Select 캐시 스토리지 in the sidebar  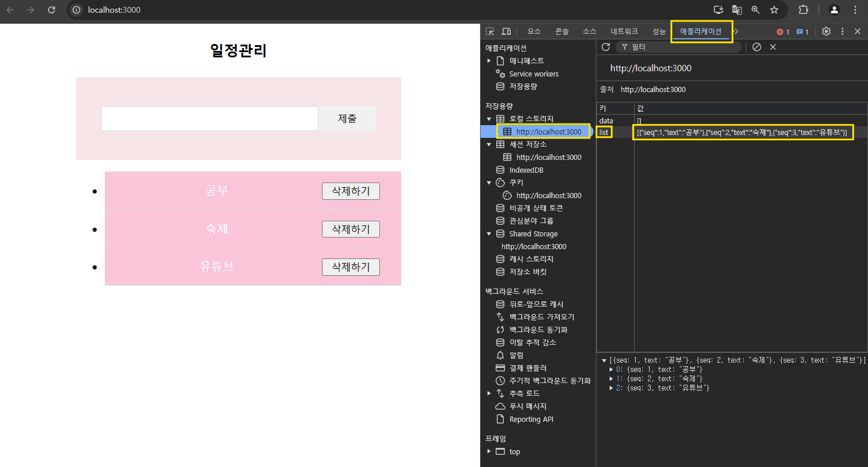[x=531, y=259]
